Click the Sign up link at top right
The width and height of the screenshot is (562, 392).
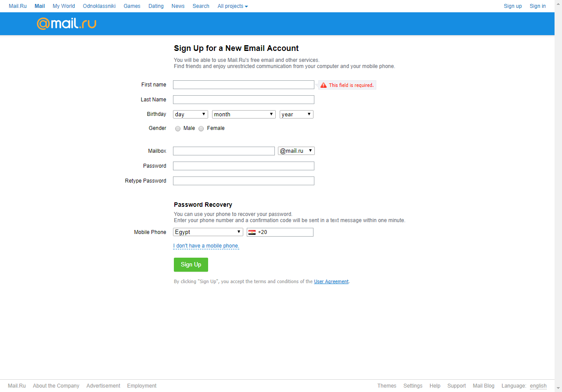(513, 6)
